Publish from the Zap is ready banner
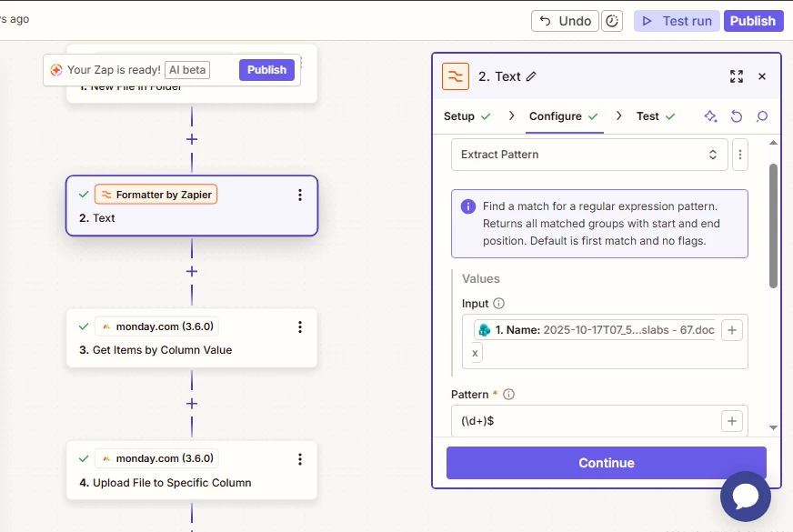 pos(266,70)
